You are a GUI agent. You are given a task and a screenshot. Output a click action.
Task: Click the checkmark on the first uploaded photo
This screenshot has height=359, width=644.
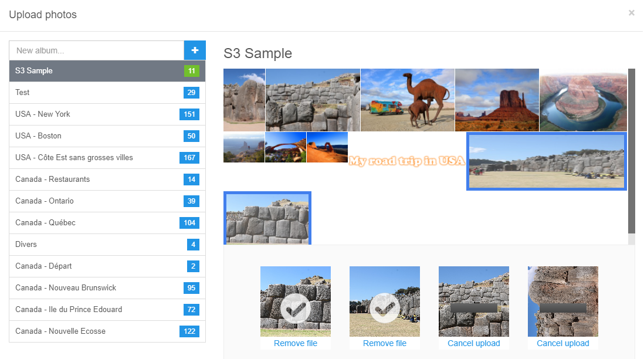coord(296,306)
